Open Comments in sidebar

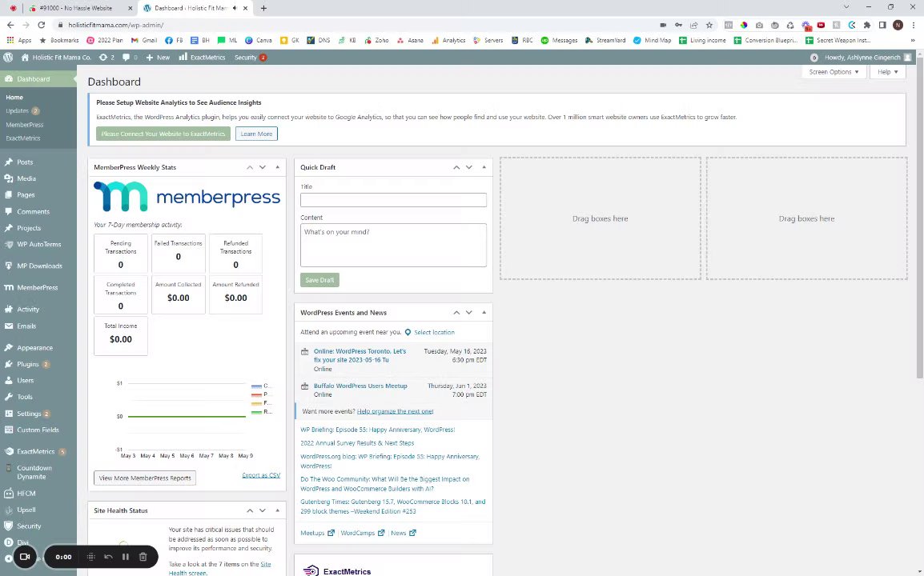click(33, 211)
